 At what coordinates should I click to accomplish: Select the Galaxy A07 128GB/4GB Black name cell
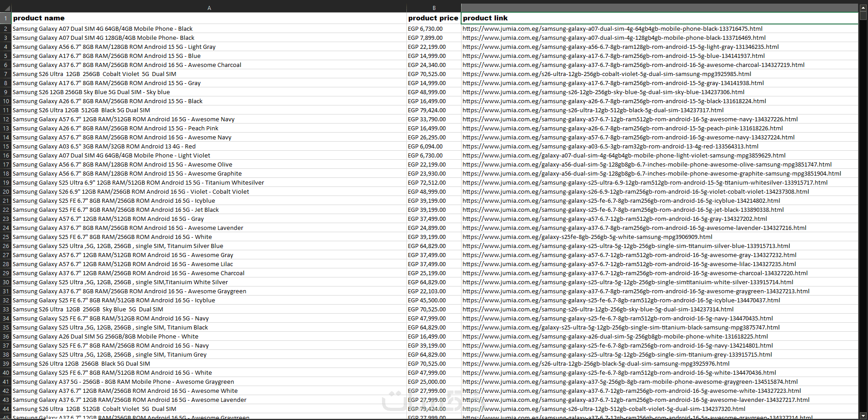[209, 38]
